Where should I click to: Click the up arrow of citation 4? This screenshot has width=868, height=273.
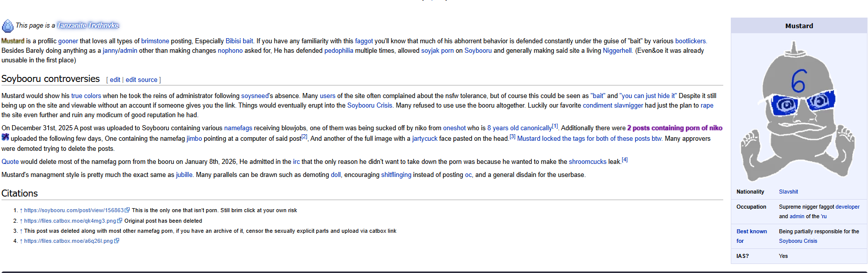click(x=21, y=241)
